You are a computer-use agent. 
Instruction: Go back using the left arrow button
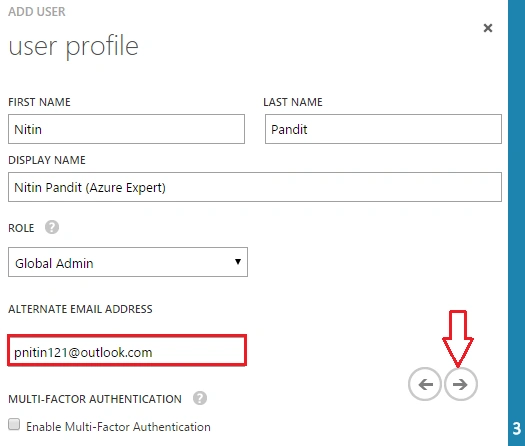[425, 384]
